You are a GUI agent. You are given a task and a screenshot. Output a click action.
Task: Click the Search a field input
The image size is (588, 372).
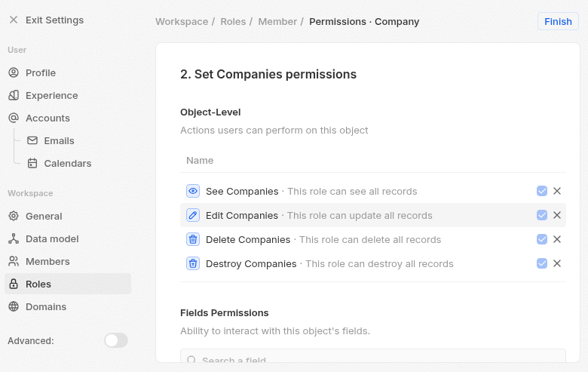click(x=373, y=360)
